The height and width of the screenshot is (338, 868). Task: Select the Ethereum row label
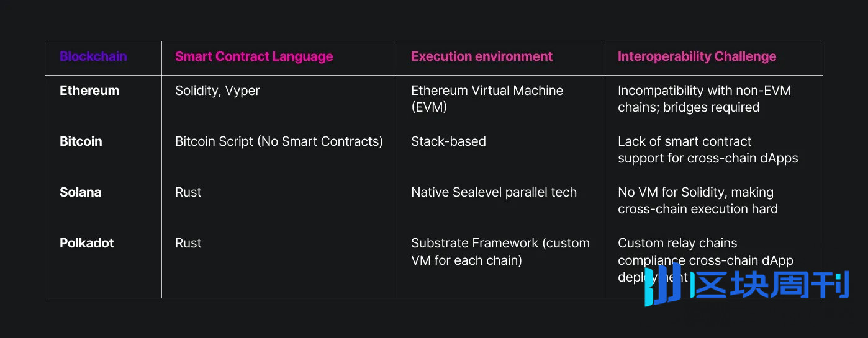(x=89, y=91)
